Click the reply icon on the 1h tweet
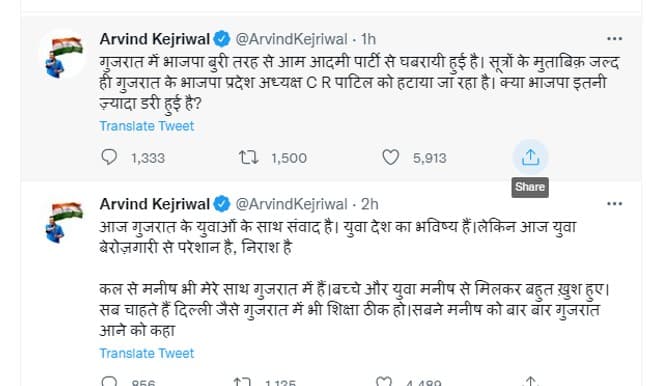This screenshot has height=386, width=650. [x=109, y=157]
